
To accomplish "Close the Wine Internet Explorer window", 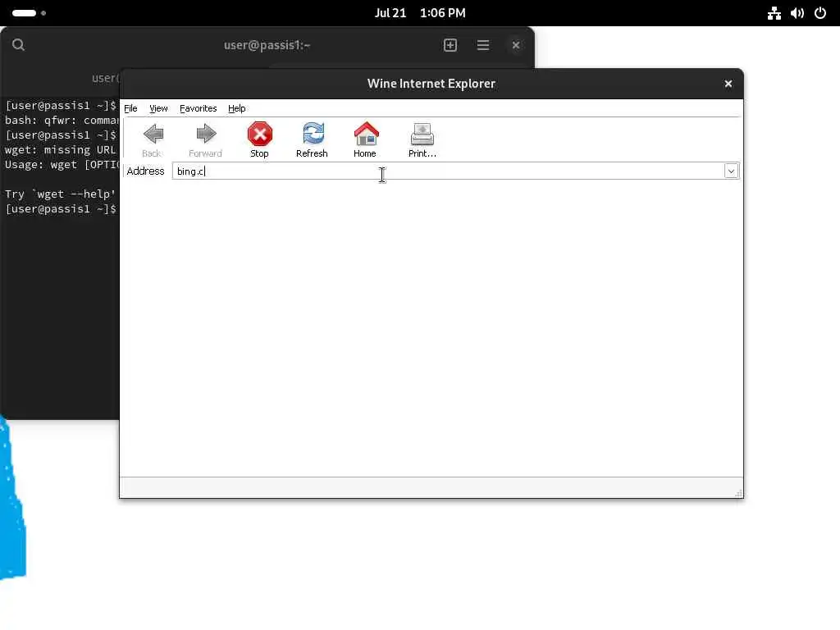I will click(728, 84).
